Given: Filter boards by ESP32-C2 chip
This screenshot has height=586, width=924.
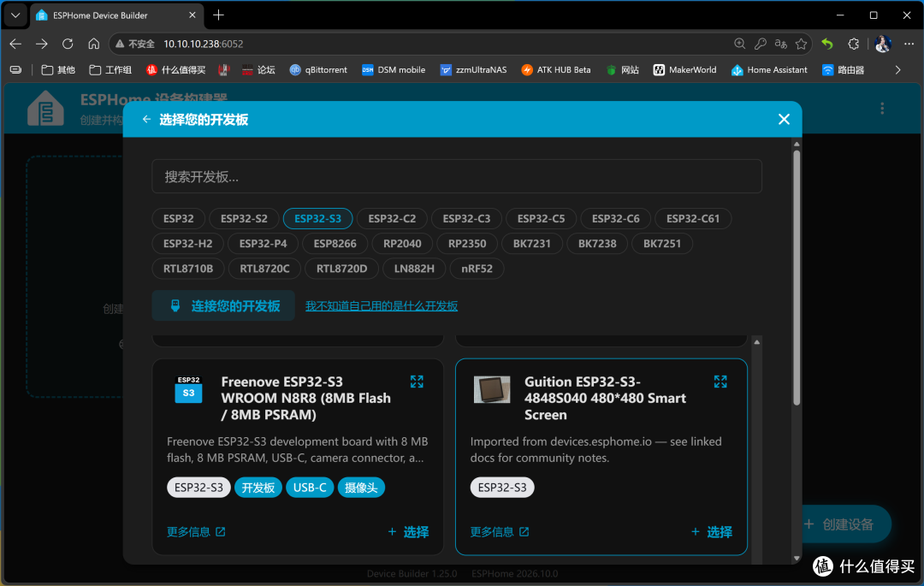Looking at the screenshot, I should (x=392, y=218).
